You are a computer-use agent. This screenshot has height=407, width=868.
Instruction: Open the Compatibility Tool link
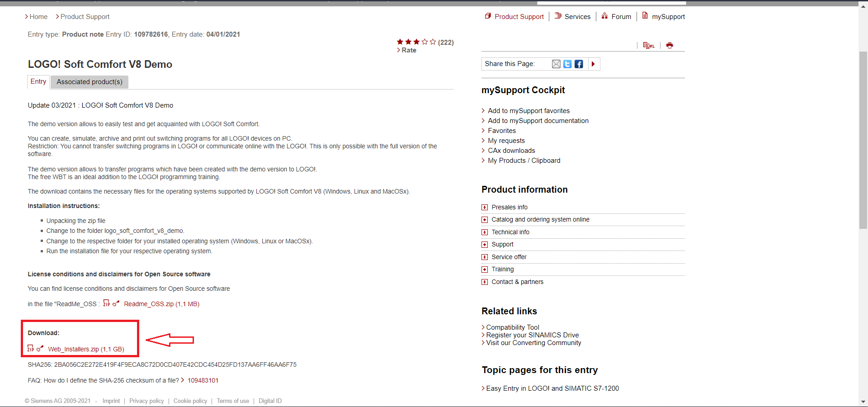pyautogui.click(x=512, y=327)
